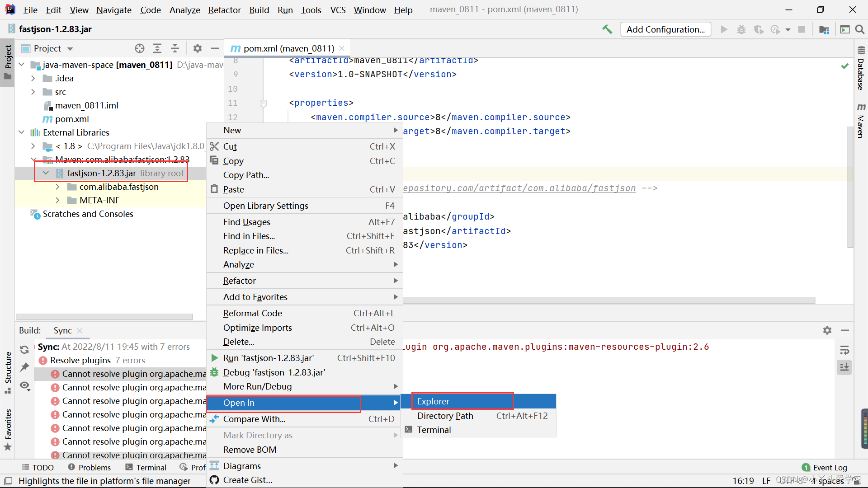
Task: Expand the JDK 1.8 library node
Action: tap(33, 146)
